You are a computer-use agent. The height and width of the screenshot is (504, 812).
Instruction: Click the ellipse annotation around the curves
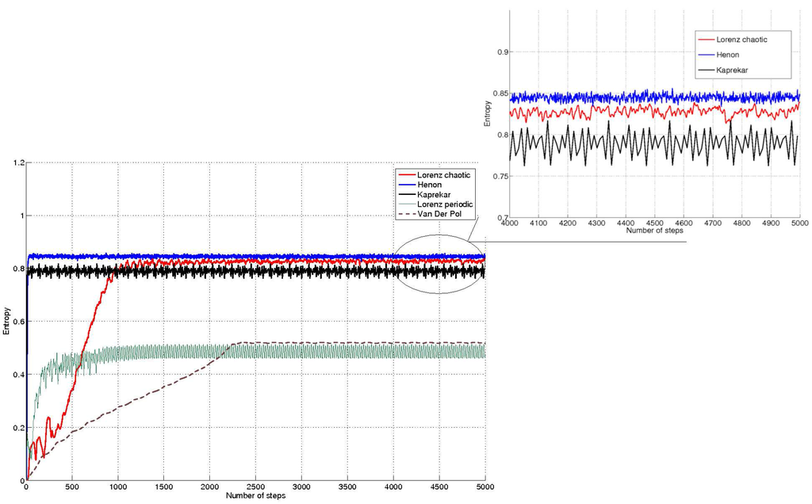439,264
